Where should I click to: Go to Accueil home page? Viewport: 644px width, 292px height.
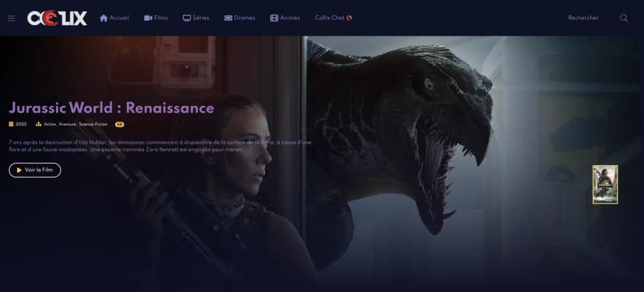tap(114, 18)
